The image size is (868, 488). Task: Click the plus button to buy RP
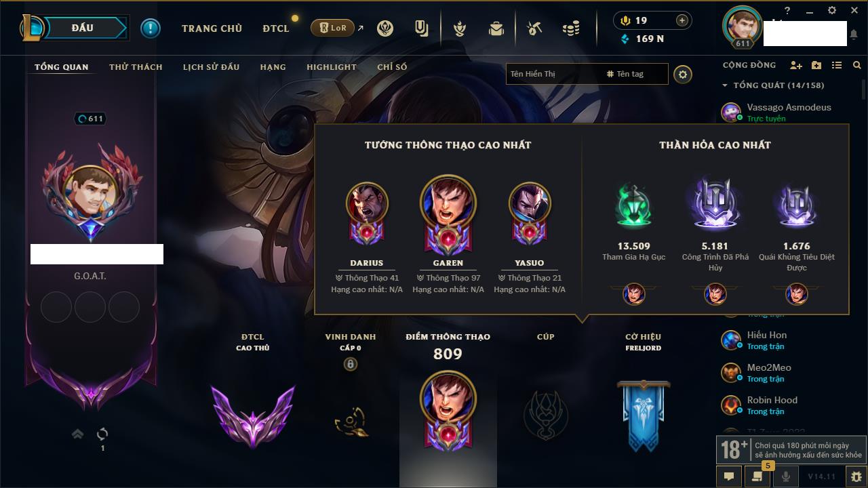click(682, 20)
